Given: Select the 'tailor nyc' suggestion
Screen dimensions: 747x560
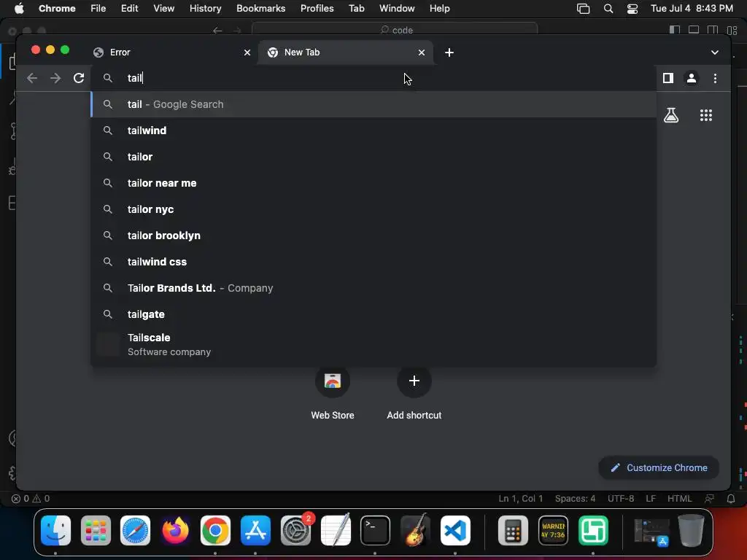Looking at the screenshot, I should 374,209.
